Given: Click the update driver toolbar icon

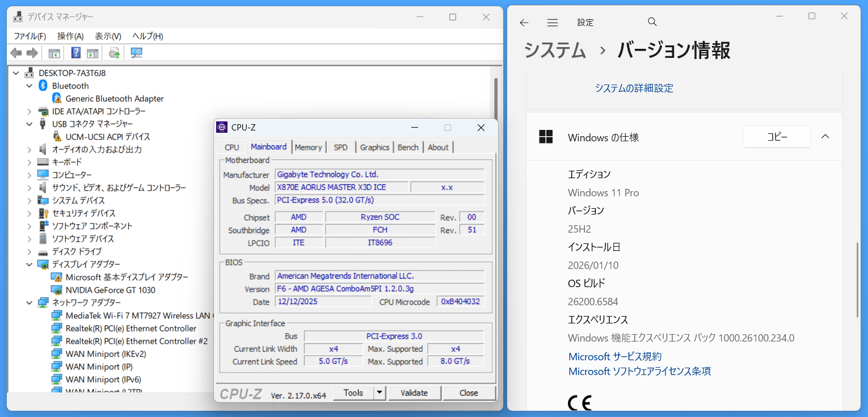Looking at the screenshot, I should [115, 53].
